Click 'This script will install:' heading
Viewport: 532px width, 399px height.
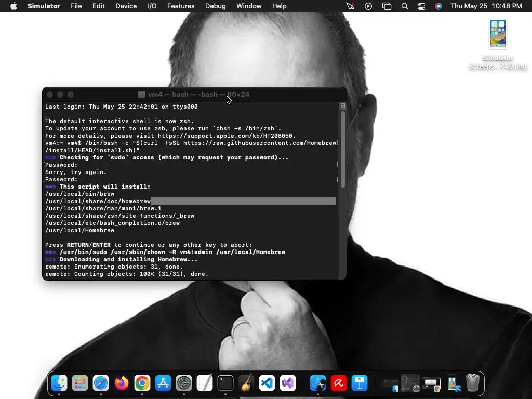point(105,187)
